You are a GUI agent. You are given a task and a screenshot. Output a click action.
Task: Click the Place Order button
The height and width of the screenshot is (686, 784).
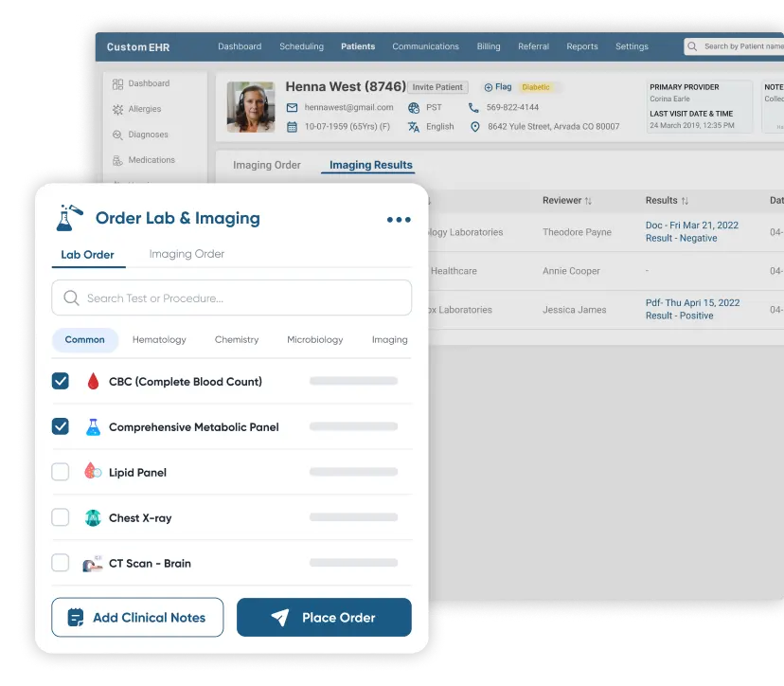[324, 618]
